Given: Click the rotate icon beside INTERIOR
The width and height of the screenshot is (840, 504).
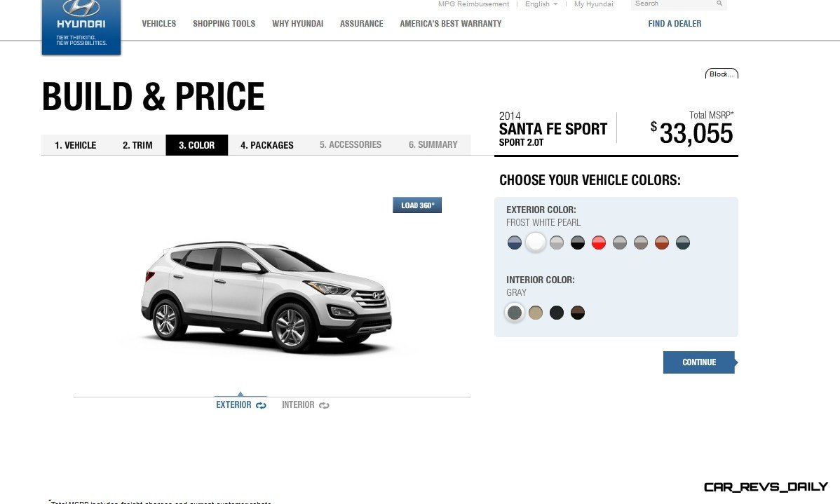Looking at the screenshot, I should click(324, 405).
